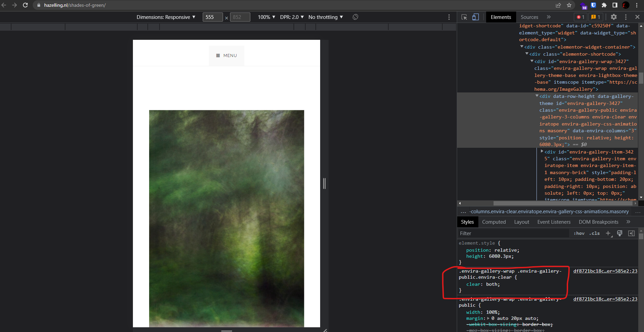Open the browser extensions puzzle icon
Screen dimensions: 644x332
604,5
